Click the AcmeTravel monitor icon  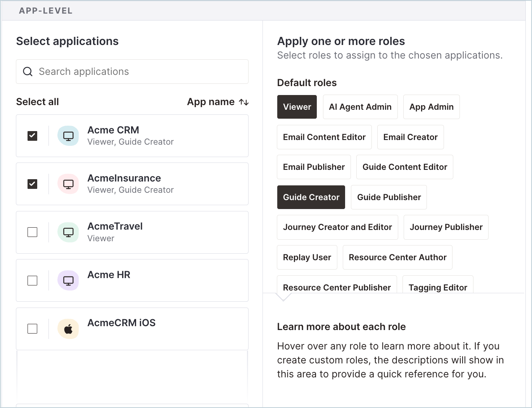pyautogui.click(x=68, y=232)
